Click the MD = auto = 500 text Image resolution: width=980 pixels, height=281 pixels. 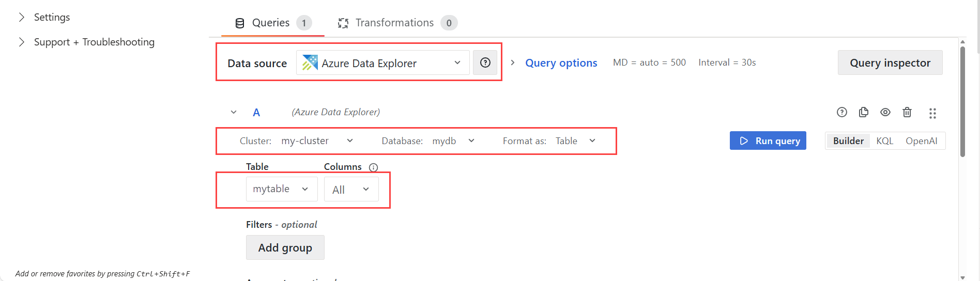pos(649,63)
